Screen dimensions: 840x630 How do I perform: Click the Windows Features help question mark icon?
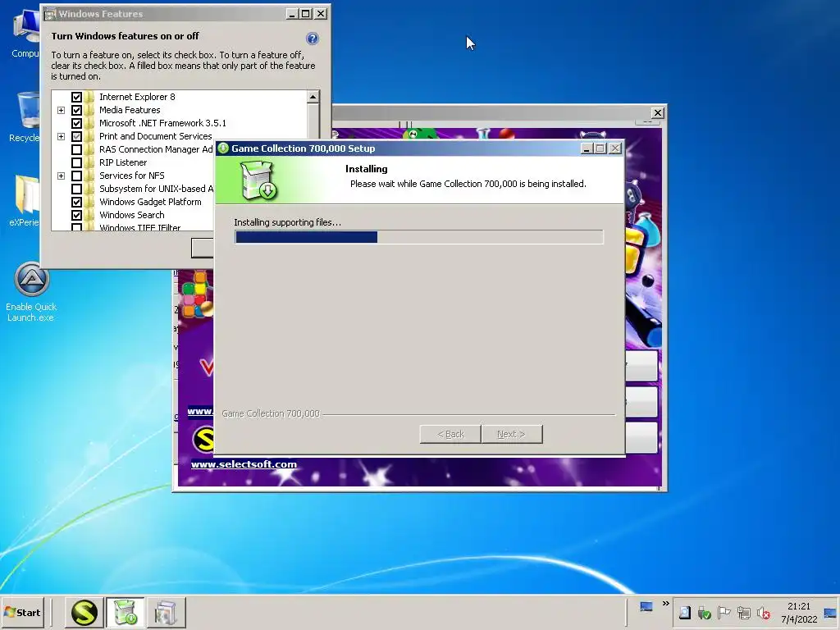click(313, 38)
